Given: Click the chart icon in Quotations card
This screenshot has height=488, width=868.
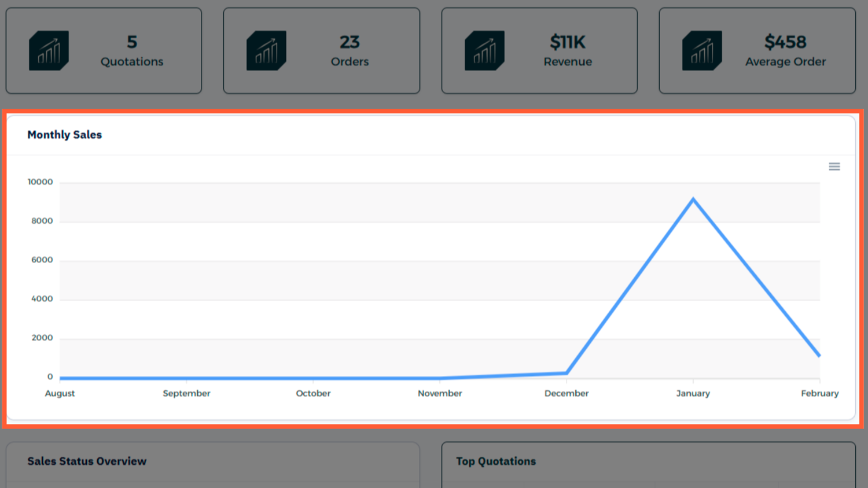Looking at the screenshot, I should click(49, 51).
